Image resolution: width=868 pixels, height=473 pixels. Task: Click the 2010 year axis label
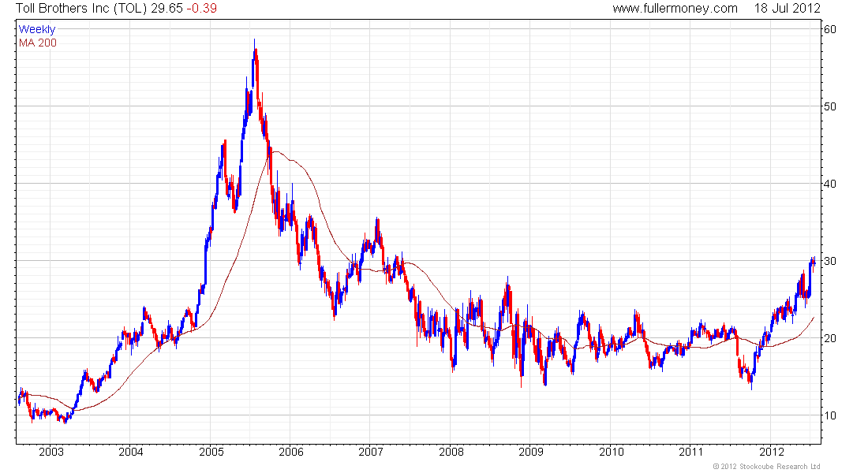click(x=611, y=452)
